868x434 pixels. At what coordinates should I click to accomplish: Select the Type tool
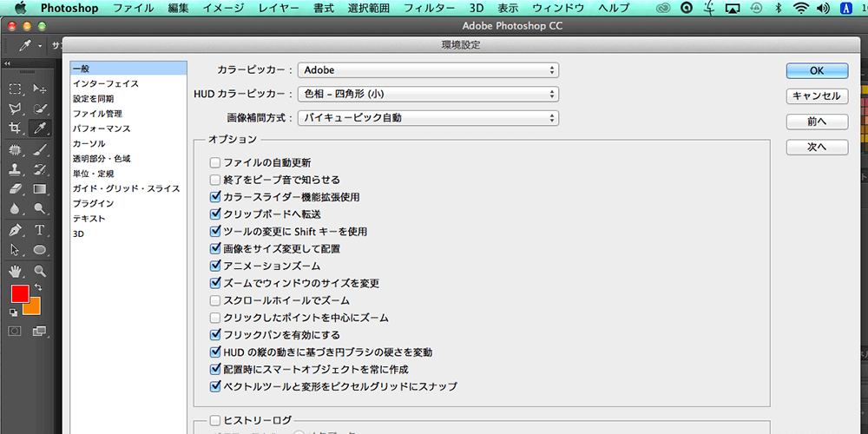click(39, 230)
